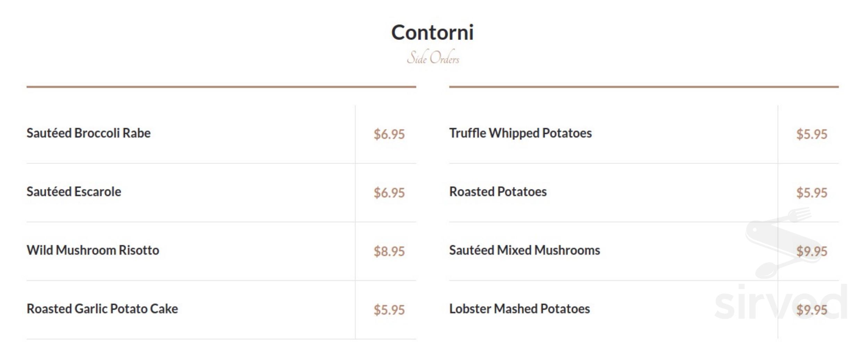Click the $5.95 Truffle Potatoes price
This screenshot has height=349, width=868.
coord(812,134)
